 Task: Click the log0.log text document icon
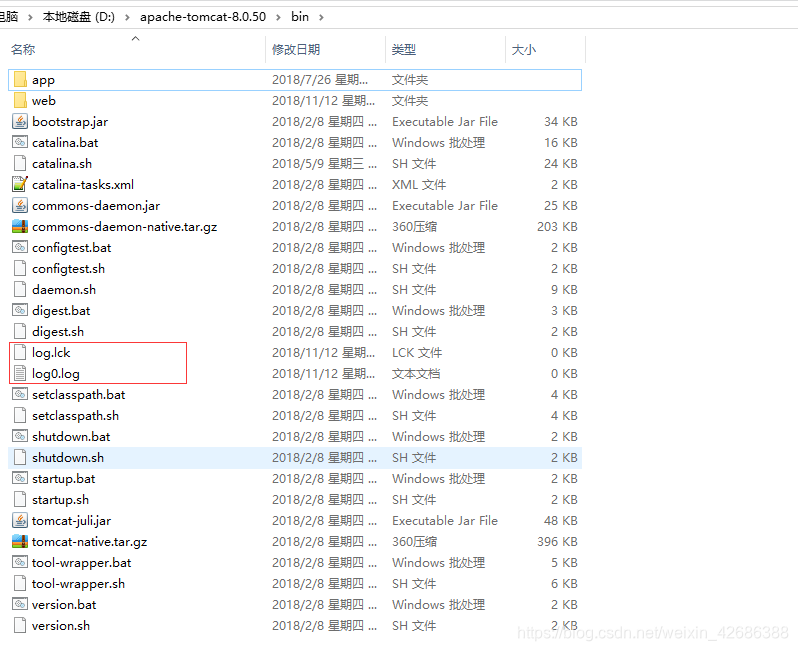click(20, 374)
